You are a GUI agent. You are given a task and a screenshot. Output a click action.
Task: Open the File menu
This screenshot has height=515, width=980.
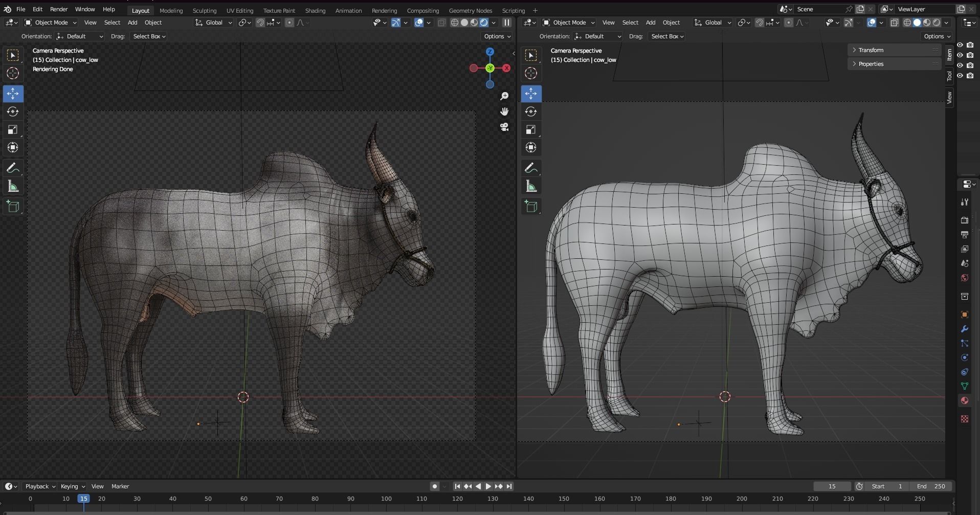click(20, 9)
